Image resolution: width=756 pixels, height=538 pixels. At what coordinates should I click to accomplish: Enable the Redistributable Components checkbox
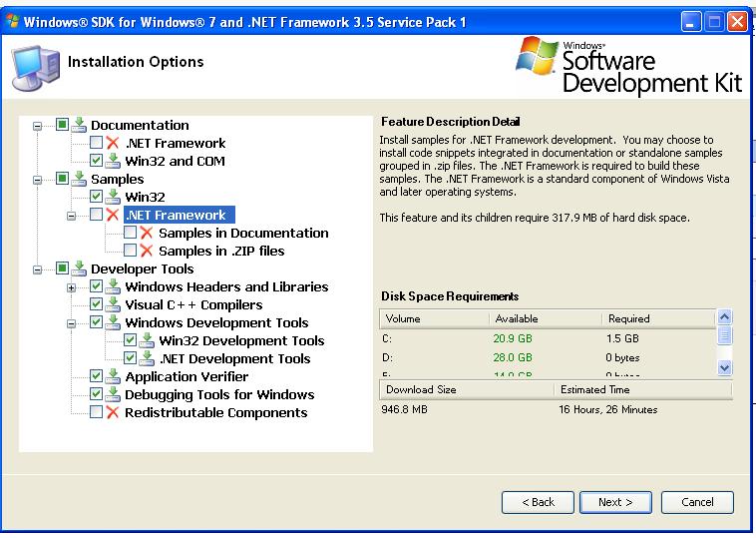click(96, 411)
